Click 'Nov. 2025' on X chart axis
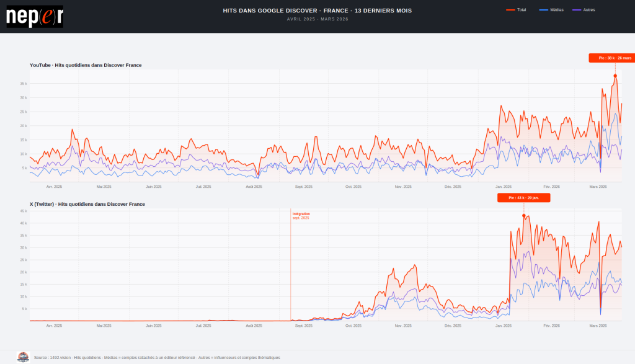The image size is (635, 364). (403, 326)
